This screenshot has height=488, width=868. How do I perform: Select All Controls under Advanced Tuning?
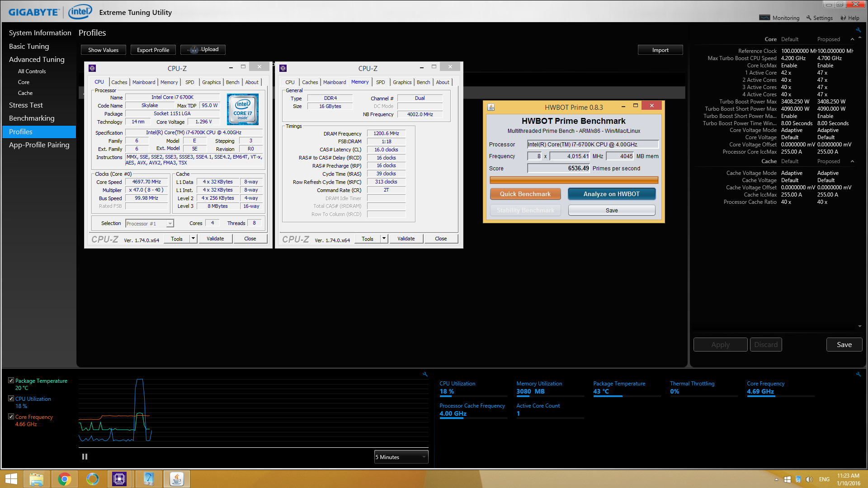[x=32, y=71]
